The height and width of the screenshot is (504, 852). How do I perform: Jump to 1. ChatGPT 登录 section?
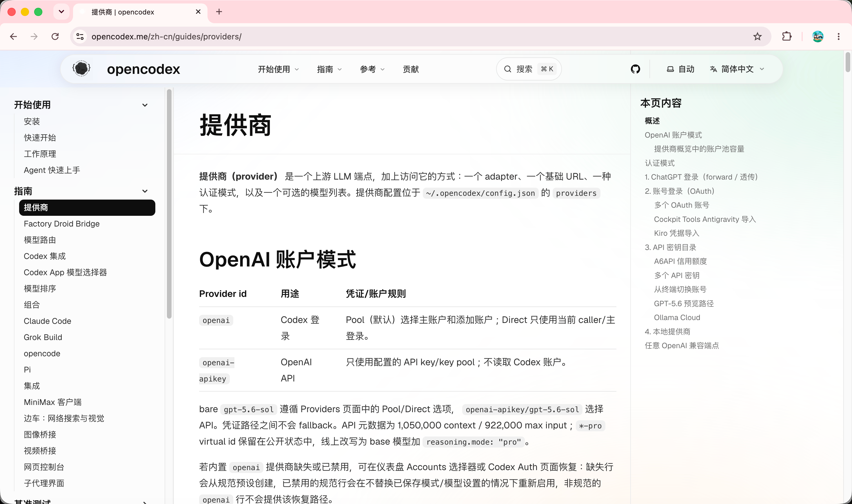(701, 177)
